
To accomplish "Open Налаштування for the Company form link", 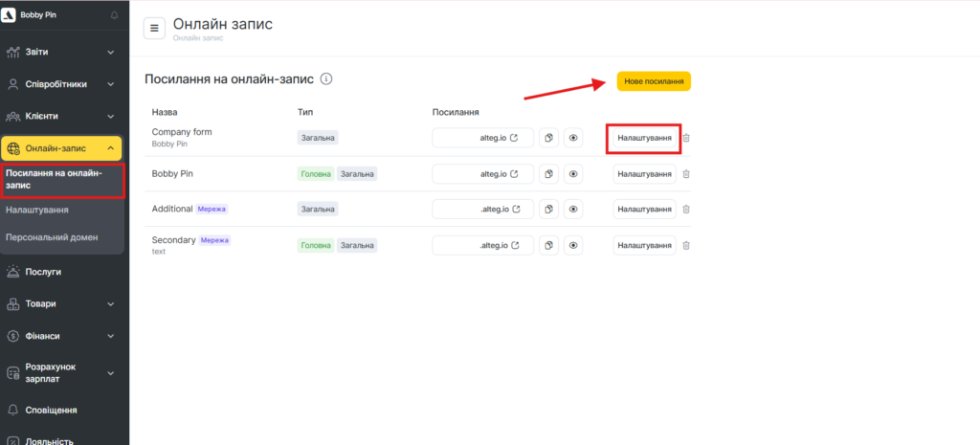I will [x=644, y=138].
